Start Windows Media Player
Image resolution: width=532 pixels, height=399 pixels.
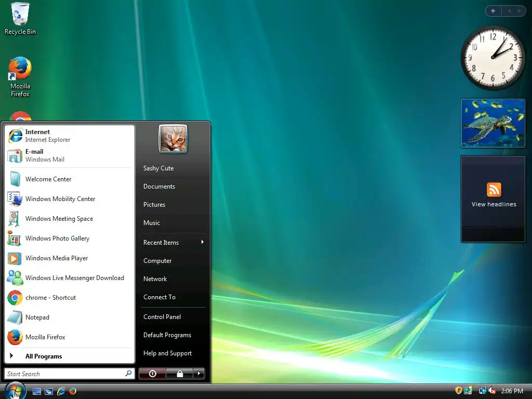coord(70,258)
